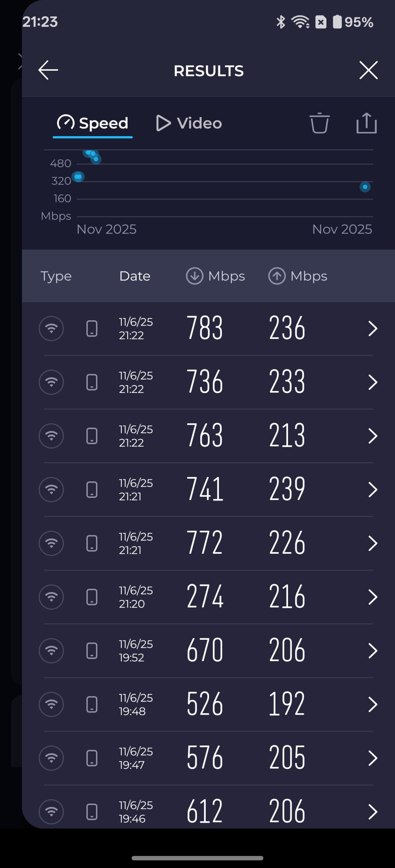Tap the share results icon
Image resolution: width=395 pixels, height=868 pixels.
pos(366,123)
